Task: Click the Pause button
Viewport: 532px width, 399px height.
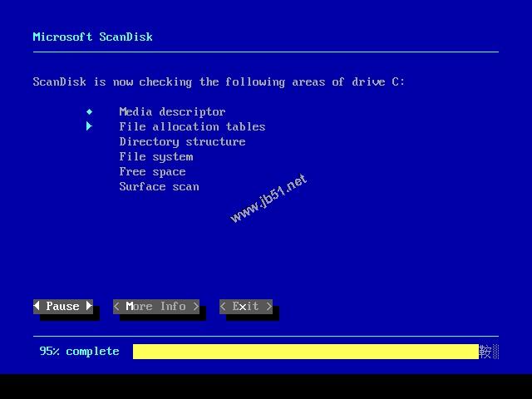Action: coord(63,307)
